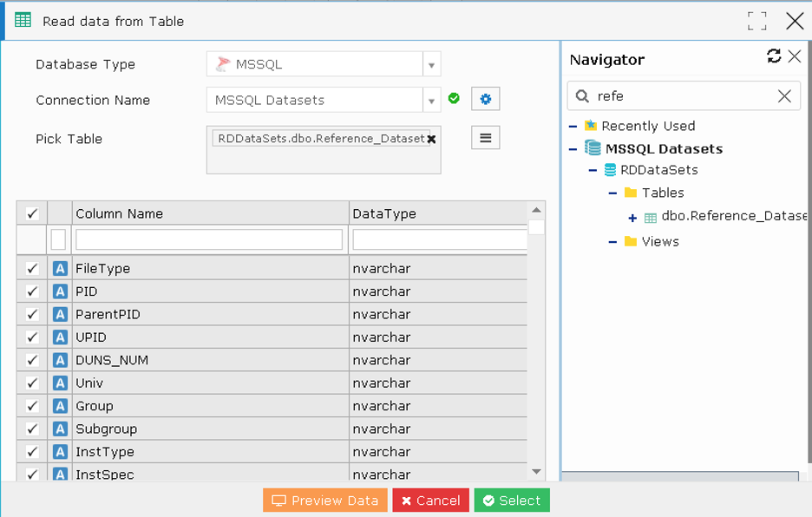Remove the RDDataSets.dbo.Reference_Dataset table tag
The image size is (812, 517).
pyautogui.click(x=431, y=139)
